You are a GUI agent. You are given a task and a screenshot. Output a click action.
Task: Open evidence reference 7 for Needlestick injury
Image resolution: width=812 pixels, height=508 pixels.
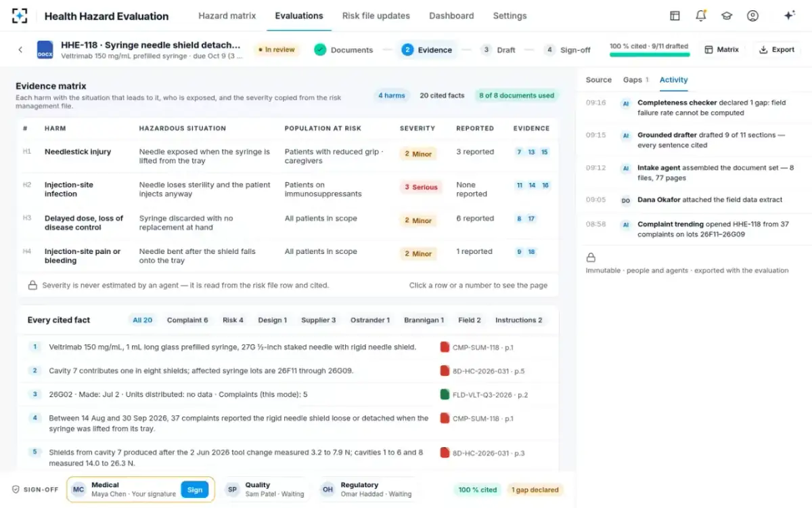coord(519,152)
